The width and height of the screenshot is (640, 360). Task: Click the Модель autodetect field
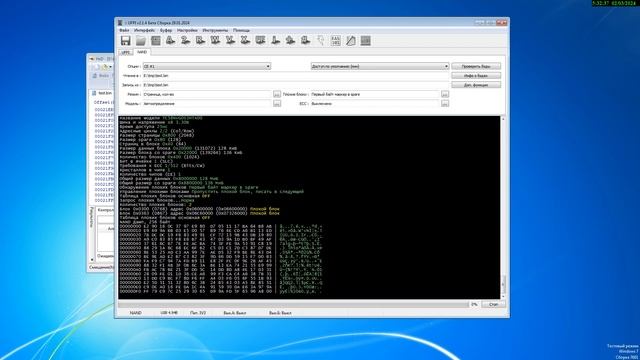click(x=207, y=104)
